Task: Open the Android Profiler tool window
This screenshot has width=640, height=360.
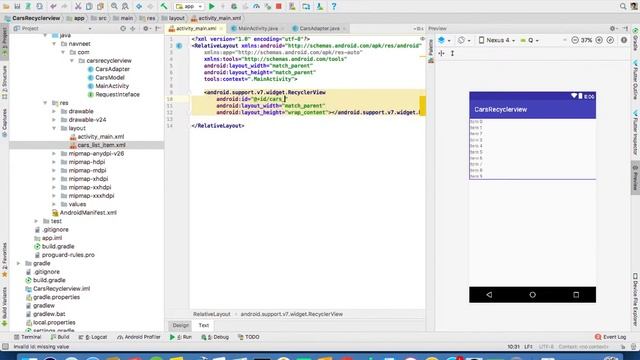Action: pos(138,337)
